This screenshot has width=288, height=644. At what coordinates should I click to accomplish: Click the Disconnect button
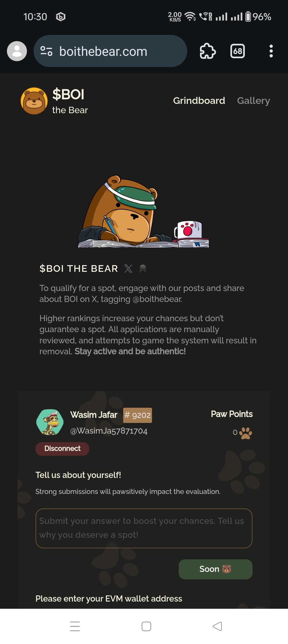click(x=62, y=449)
